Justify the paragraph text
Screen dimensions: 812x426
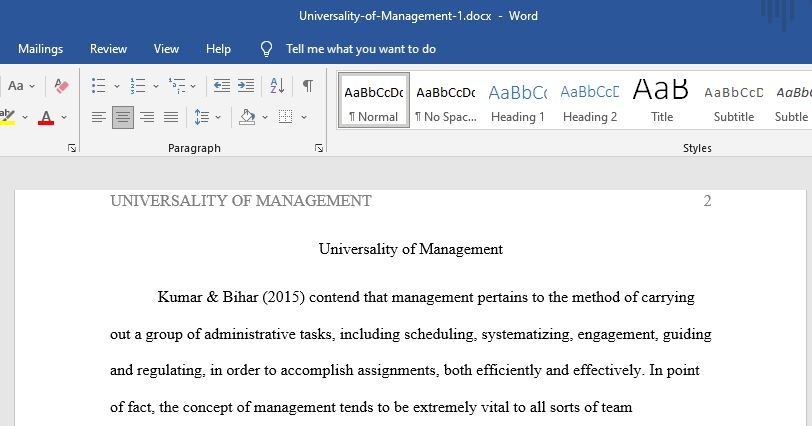tap(171, 117)
